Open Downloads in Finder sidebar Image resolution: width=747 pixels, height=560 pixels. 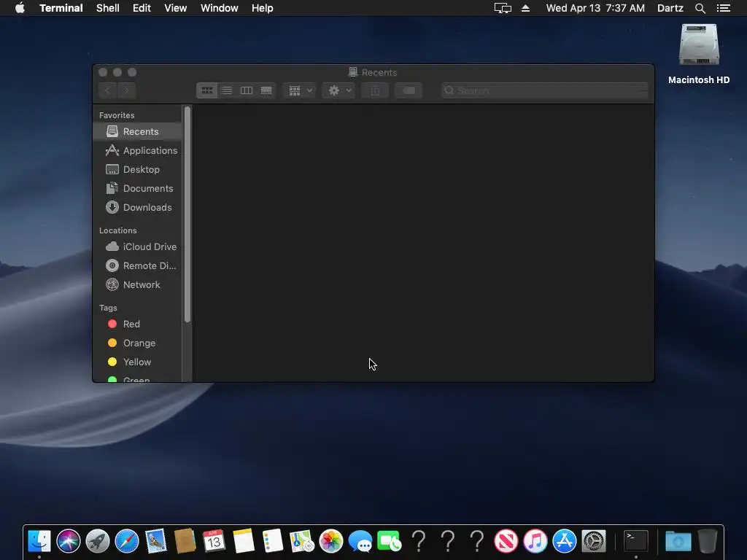pyautogui.click(x=137, y=208)
